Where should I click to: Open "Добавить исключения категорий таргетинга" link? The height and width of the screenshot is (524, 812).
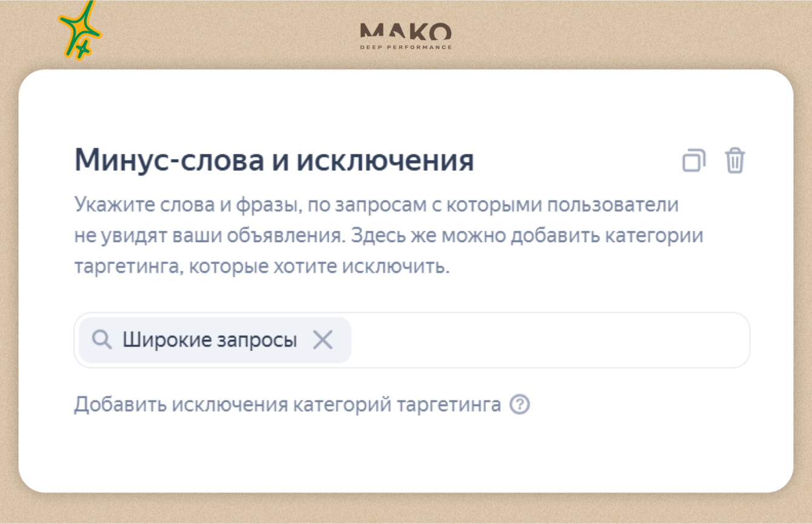click(x=287, y=404)
